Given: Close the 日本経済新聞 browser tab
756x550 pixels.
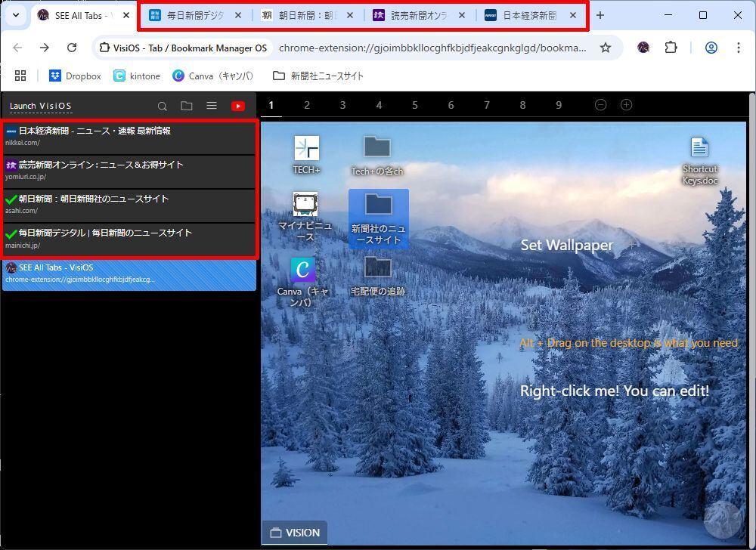Looking at the screenshot, I should (x=573, y=15).
